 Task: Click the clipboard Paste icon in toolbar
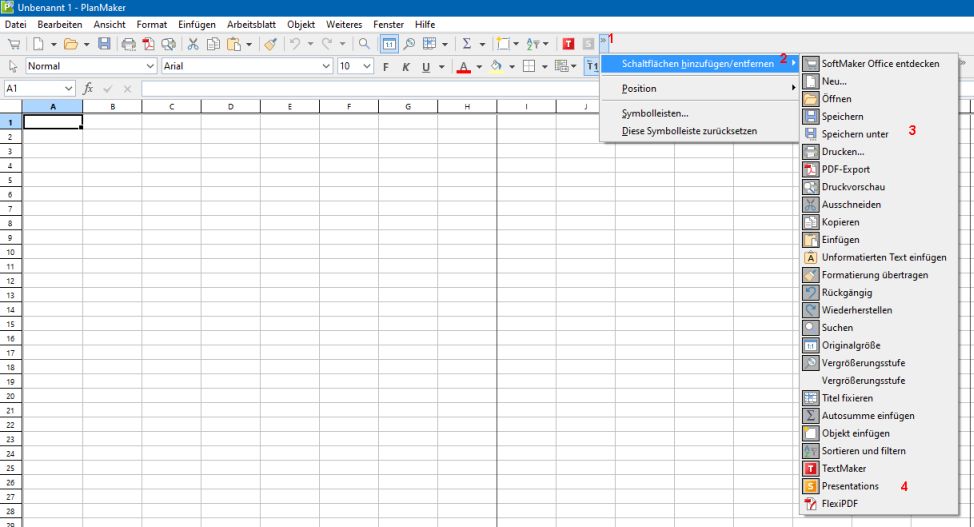tap(234, 44)
